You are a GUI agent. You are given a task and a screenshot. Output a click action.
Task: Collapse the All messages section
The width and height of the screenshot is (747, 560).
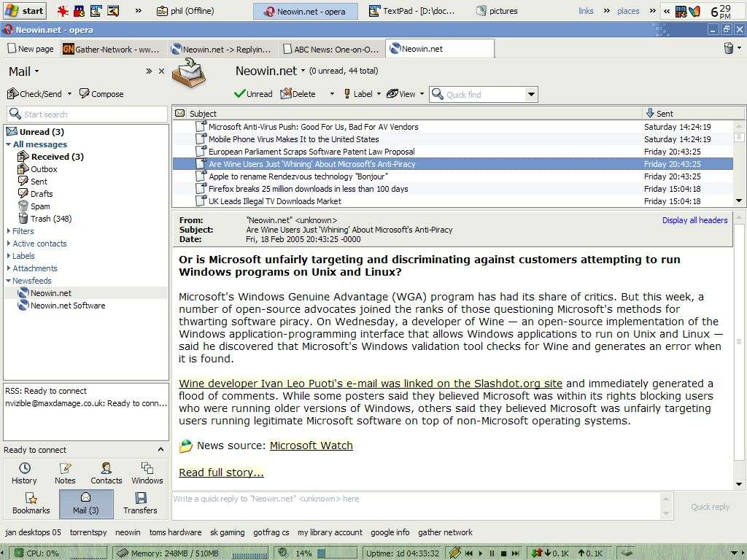click(9, 144)
